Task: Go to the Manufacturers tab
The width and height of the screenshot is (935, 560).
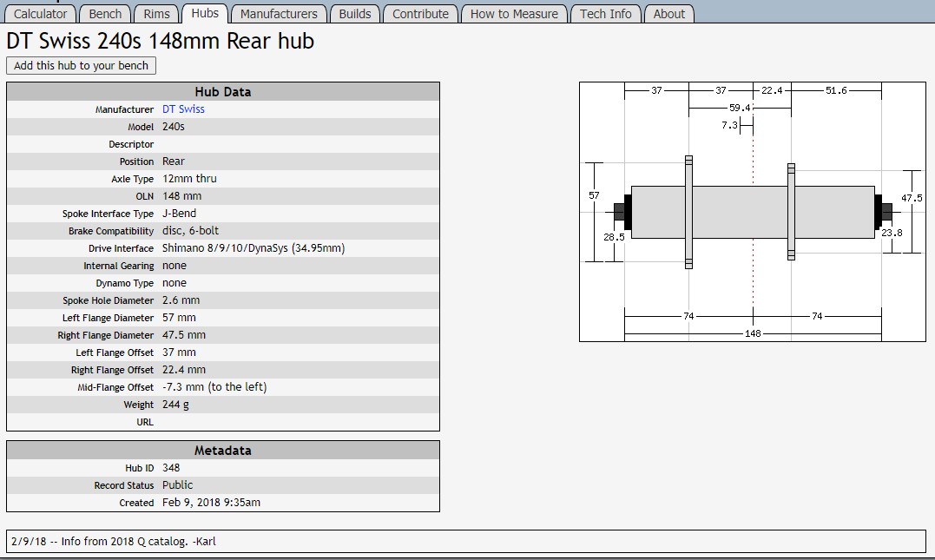Action: (x=279, y=14)
